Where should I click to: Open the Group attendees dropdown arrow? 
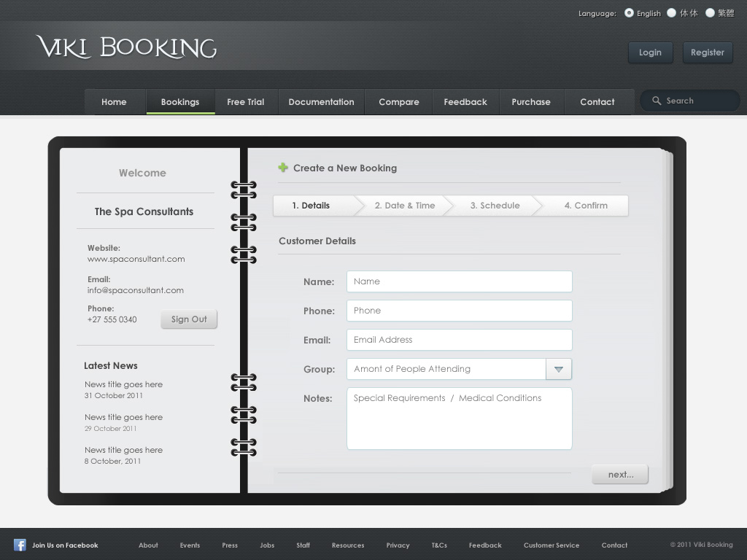tap(558, 369)
